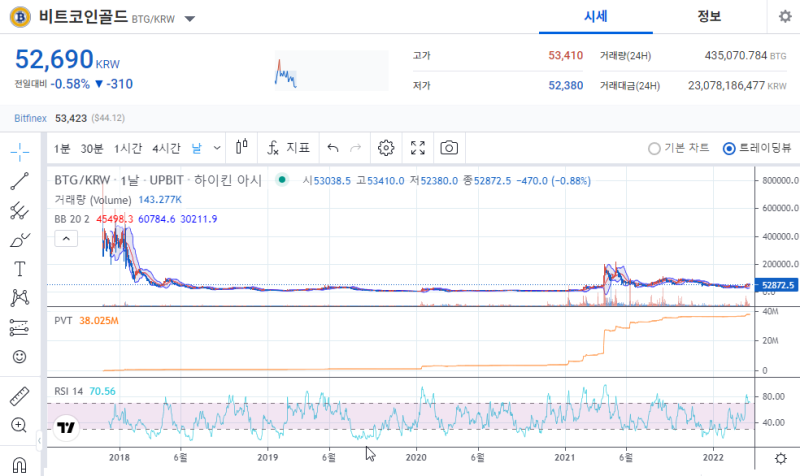Select the 트레이딩뷰 radio button
Image resolution: width=800 pixels, height=476 pixels.
[x=729, y=148]
